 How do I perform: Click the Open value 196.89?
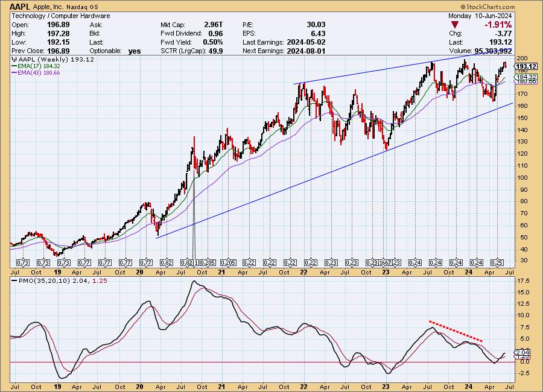(58, 25)
